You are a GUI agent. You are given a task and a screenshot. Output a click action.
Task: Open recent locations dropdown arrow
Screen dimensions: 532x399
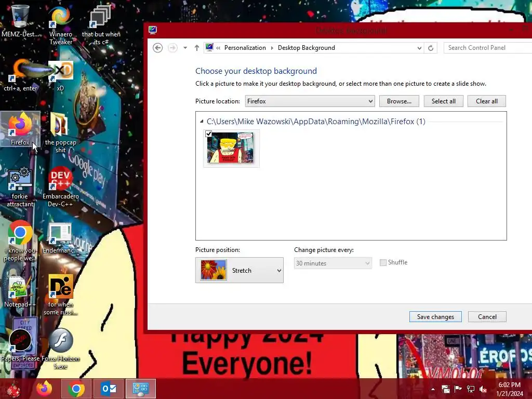tap(185, 48)
